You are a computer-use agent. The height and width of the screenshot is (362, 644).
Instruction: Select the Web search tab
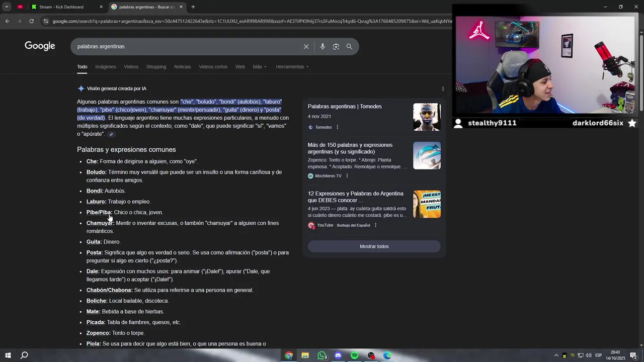click(240, 67)
